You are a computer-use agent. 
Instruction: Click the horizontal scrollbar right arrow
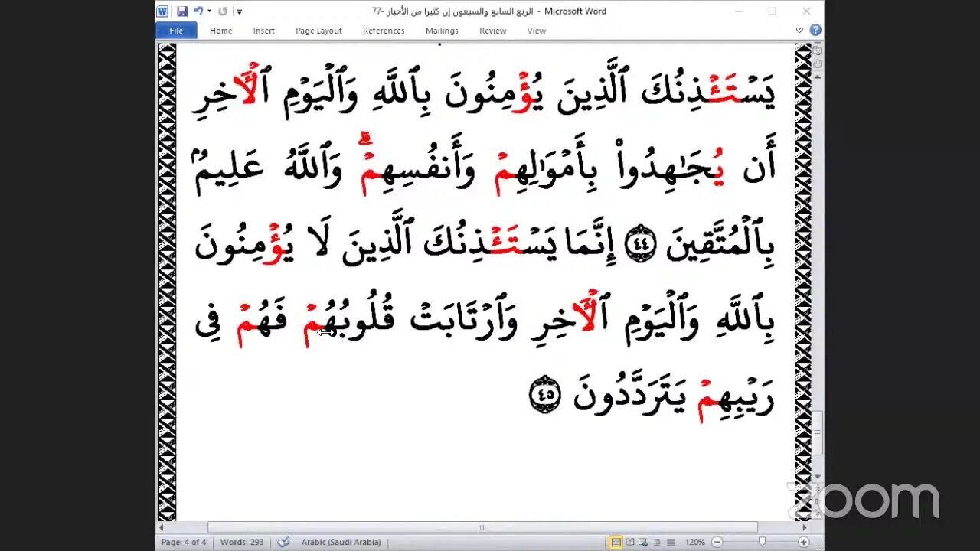(805, 527)
